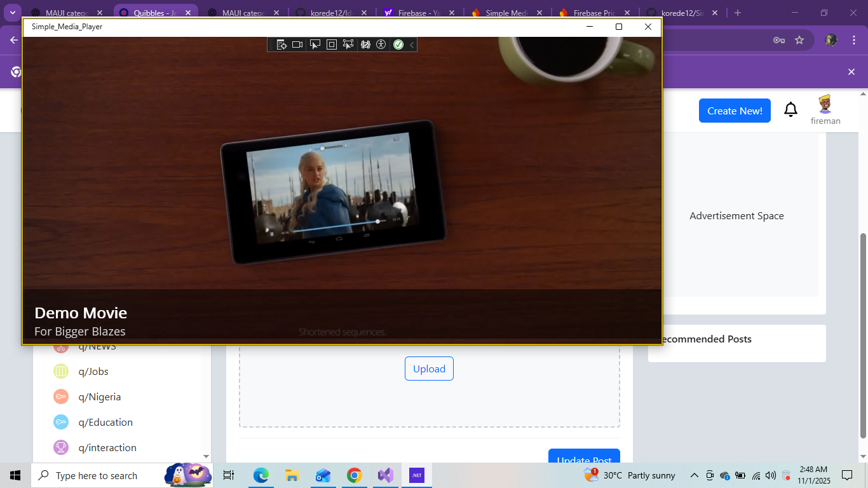Open the Live Visual Tree debug icon
868x488 pixels.
[282, 44]
